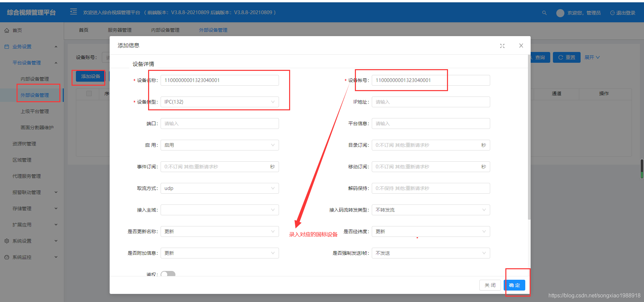The width and height of the screenshot is (644, 302).
Task: Click the 添加设备 button
Action: tap(90, 76)
